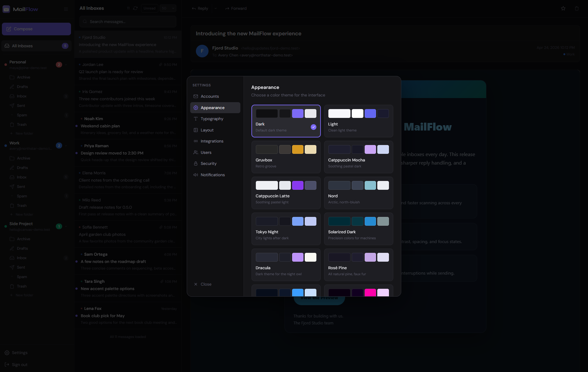
Task: Open the messages-per-page dropdown
Action: [168, 8]
